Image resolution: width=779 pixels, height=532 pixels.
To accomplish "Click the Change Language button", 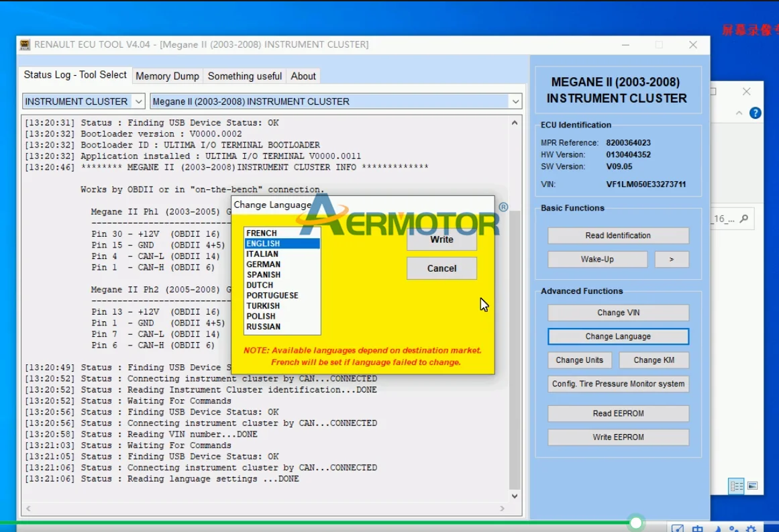I will [618, 336].
